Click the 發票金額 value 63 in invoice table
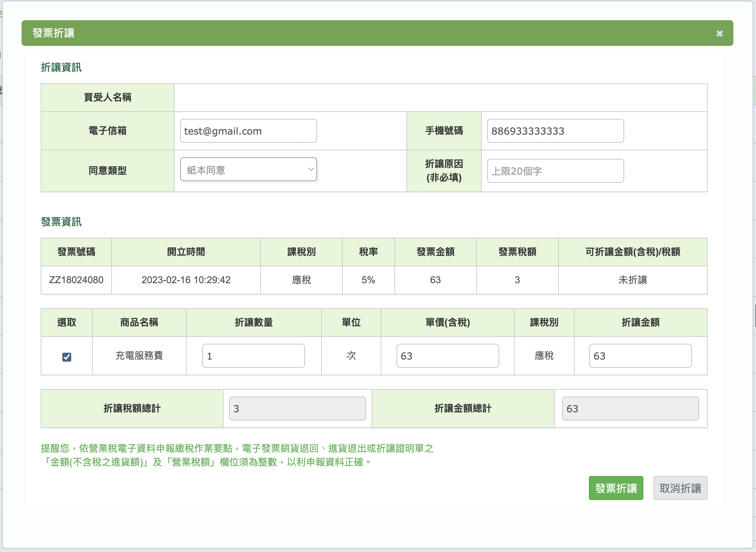756x552 pixels. [436, 280]
